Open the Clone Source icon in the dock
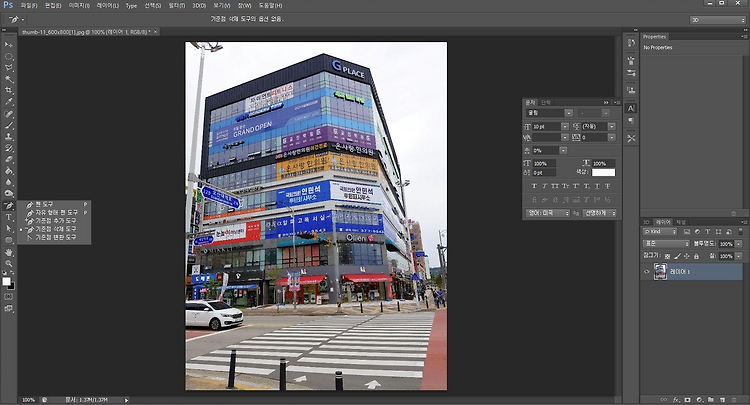This screenshot has height=405, width=750. click(x=631, y=90)
